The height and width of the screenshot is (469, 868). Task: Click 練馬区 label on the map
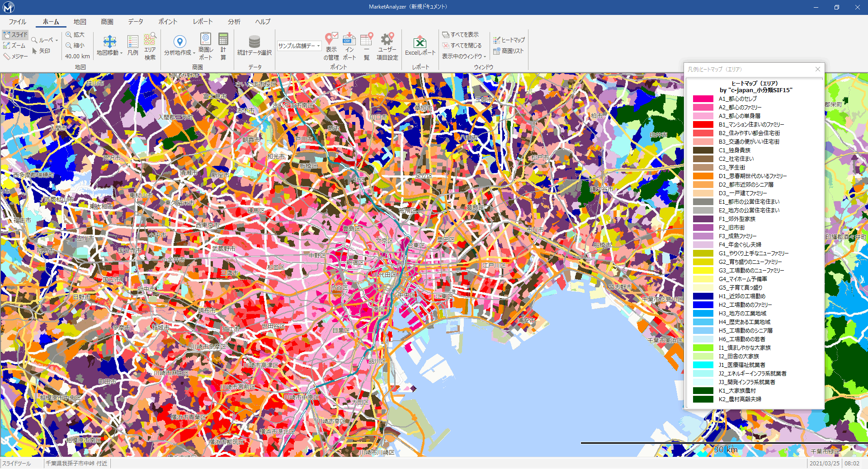coord(256,211)
